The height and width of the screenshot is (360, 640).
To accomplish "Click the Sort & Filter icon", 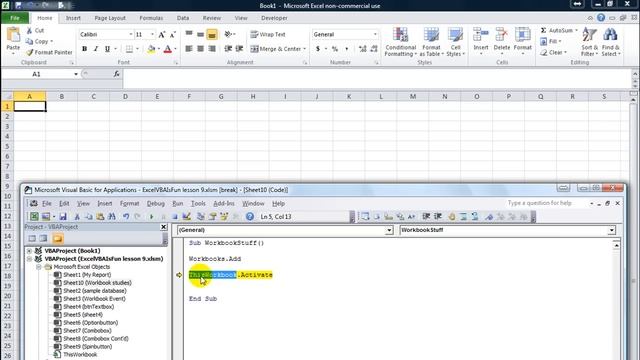I will coord(589,35).
